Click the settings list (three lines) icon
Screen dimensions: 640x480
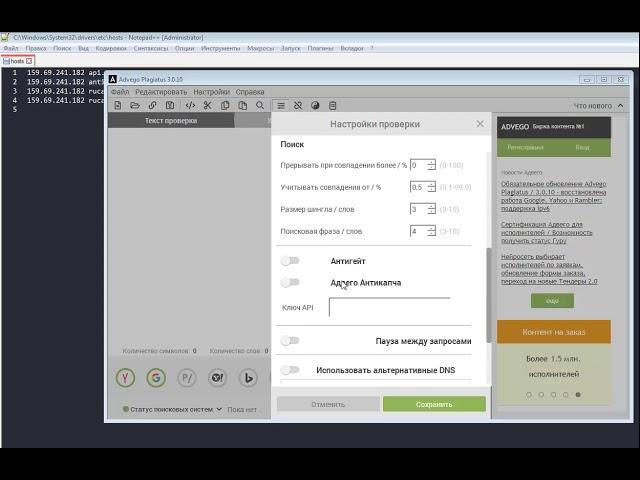click(281, 106)
